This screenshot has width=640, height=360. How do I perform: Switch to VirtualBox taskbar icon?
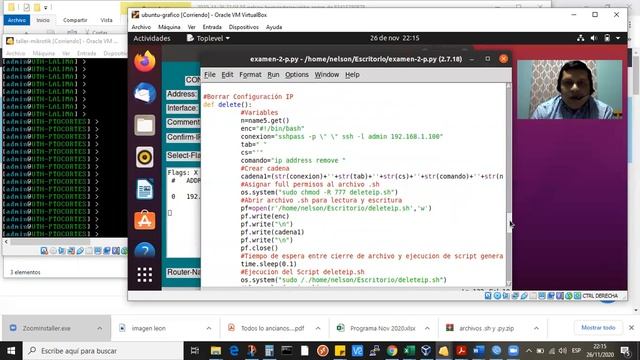click(426, 351)
